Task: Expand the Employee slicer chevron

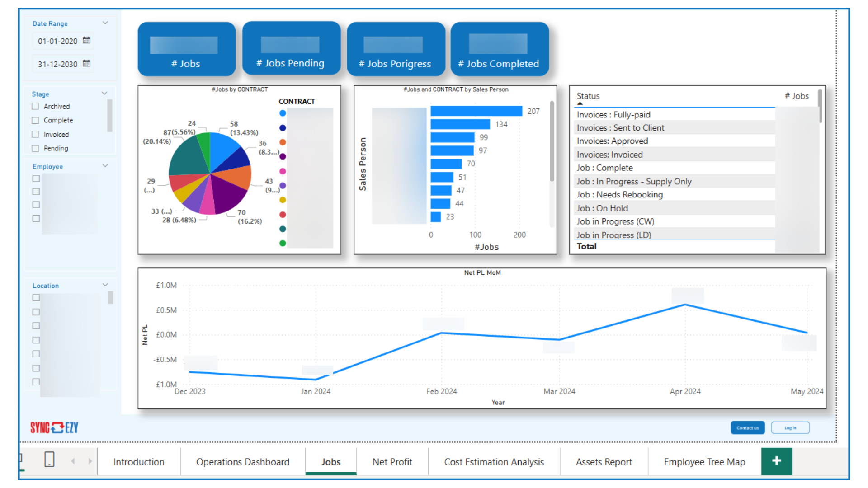Action: tap(105, 166)
